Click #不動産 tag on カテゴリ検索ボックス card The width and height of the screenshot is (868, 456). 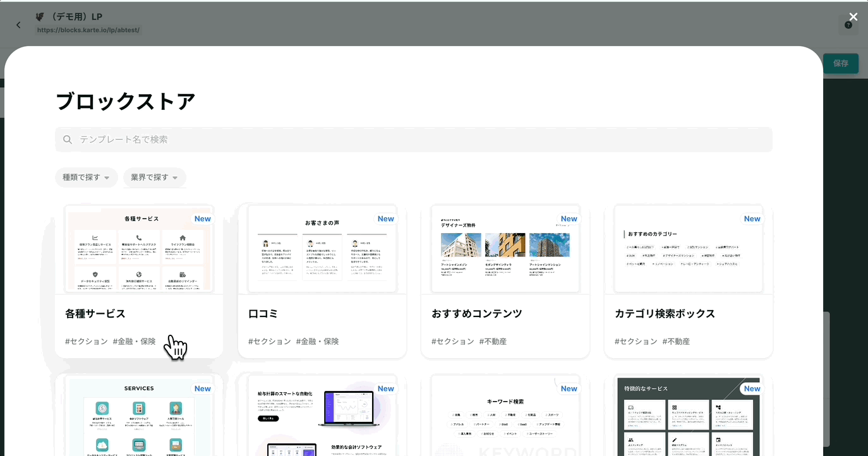pyautogui.click(x=676, y=342)
